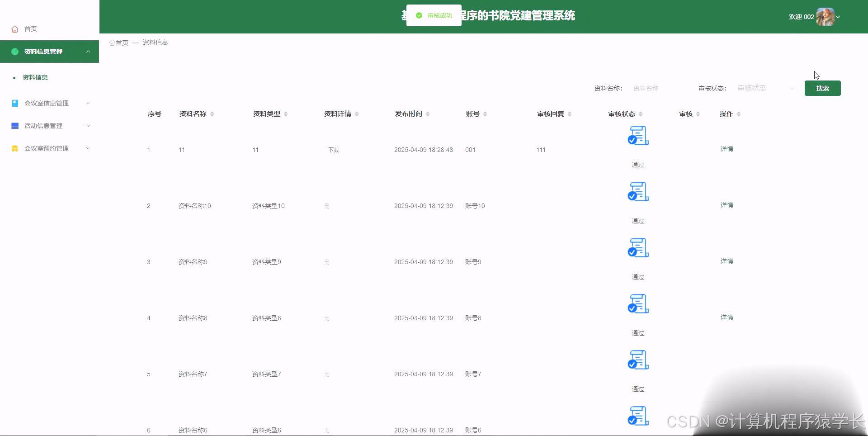Click the breadcrumb home icon next to 首页

click(x=112, y=42)
